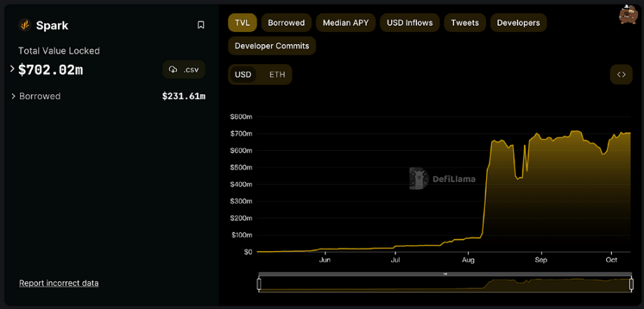
Task: Expand the Total Value Locked breakdown
Action: (x=13, y=69)
